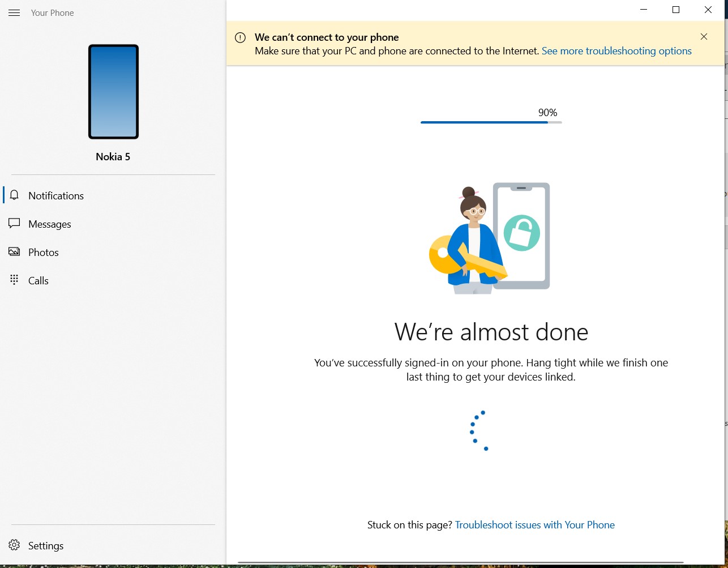This screenshot has width=728, height=568.
Task: Open the Notifications section
Action: pos(113,195)
